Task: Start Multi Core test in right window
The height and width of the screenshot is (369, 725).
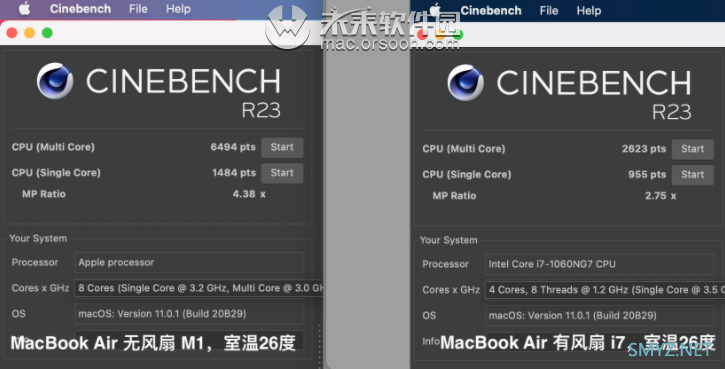Action: pos(693,149)
